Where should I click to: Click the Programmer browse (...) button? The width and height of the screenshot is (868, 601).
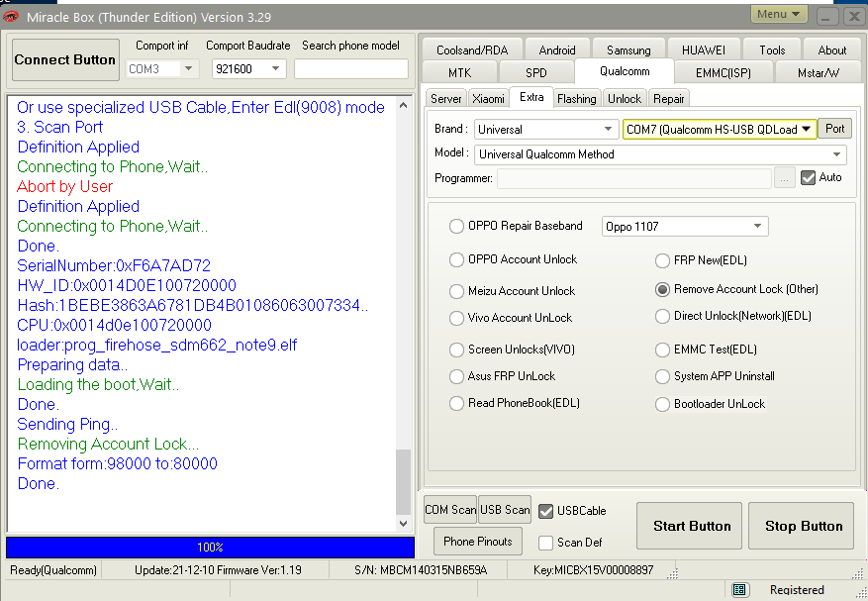785,178
